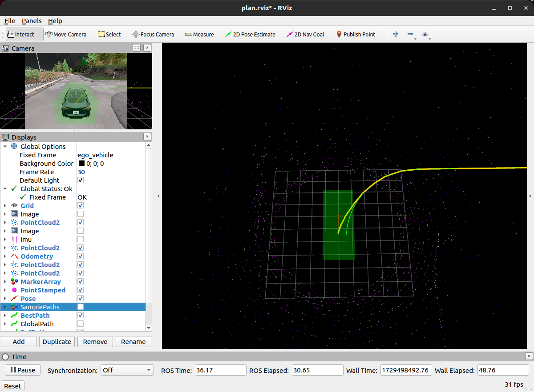Click the BestPath display icon
This screenshot has height=392, width=534.
(x=14, y=315)
